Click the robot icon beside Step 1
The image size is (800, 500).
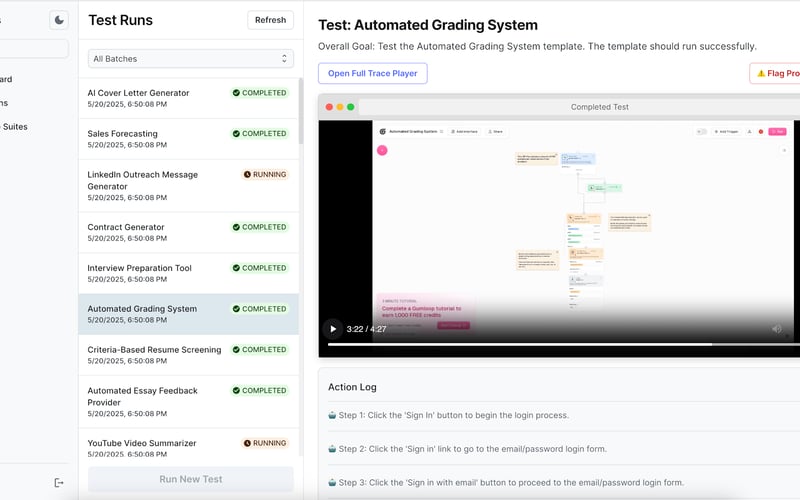pos(332,415)
